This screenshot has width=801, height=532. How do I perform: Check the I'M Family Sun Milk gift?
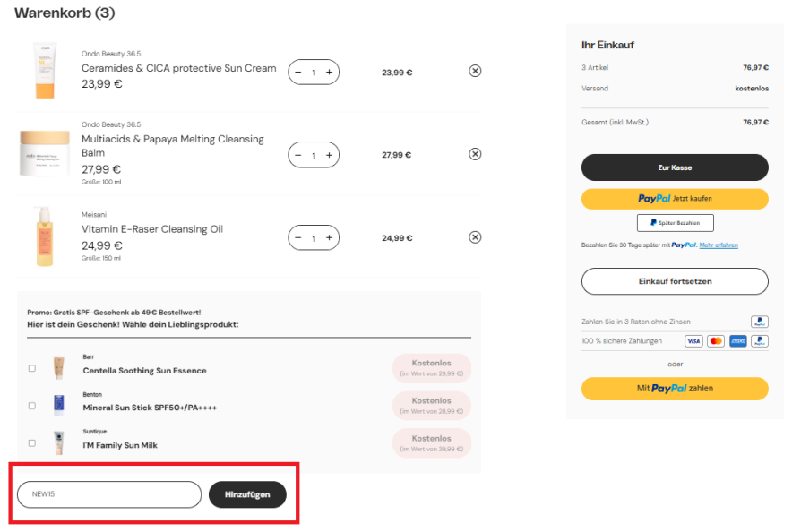32,443
